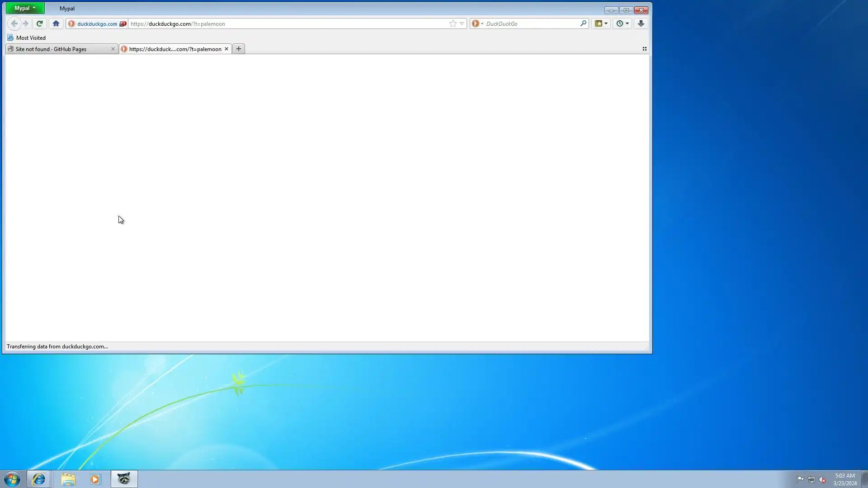Open the bookmarks menu button
868x488 pixels.
click(x=601, y=23)
